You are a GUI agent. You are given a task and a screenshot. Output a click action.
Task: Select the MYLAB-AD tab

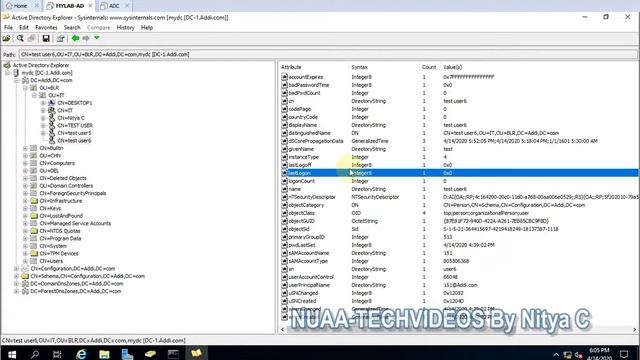[69, 6]
